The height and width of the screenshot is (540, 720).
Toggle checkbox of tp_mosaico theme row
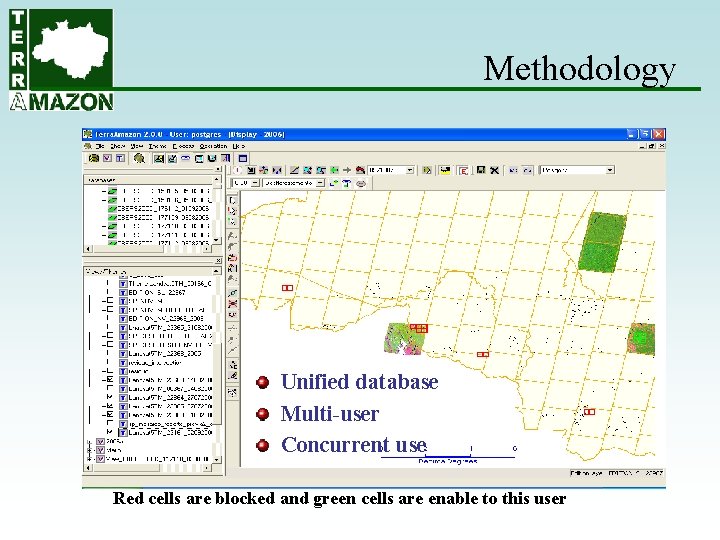(x=109, y=423)
